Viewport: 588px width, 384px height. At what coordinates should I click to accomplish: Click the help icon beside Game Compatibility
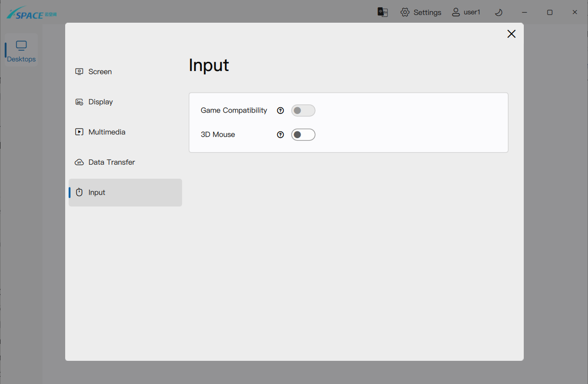click(280, 111)
